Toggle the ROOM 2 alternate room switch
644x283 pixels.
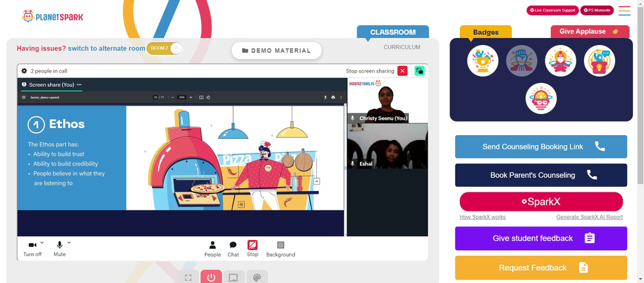pos(164,48)
